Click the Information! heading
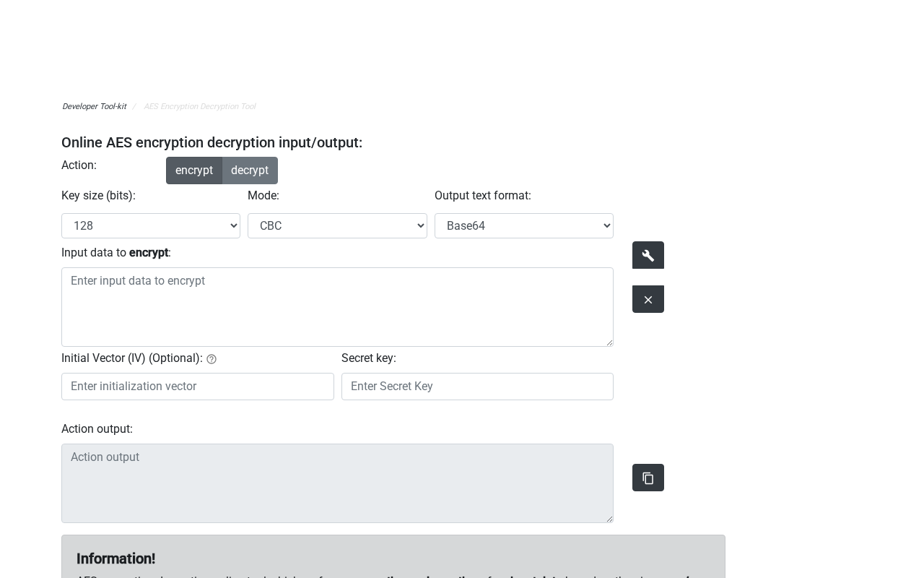This screenshot has width=924, height=578. click(x=115, y=558)
